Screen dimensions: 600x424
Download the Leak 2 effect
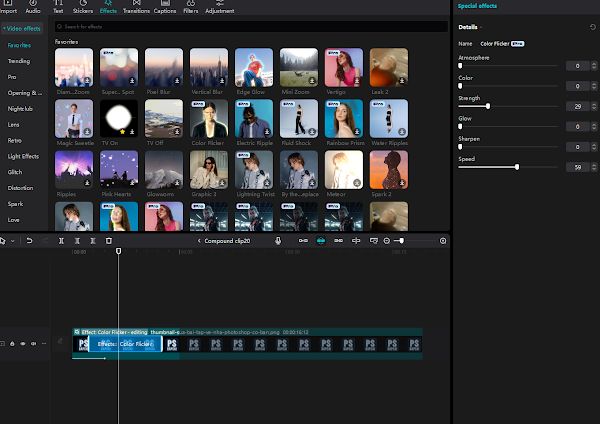tap(402, 81)
